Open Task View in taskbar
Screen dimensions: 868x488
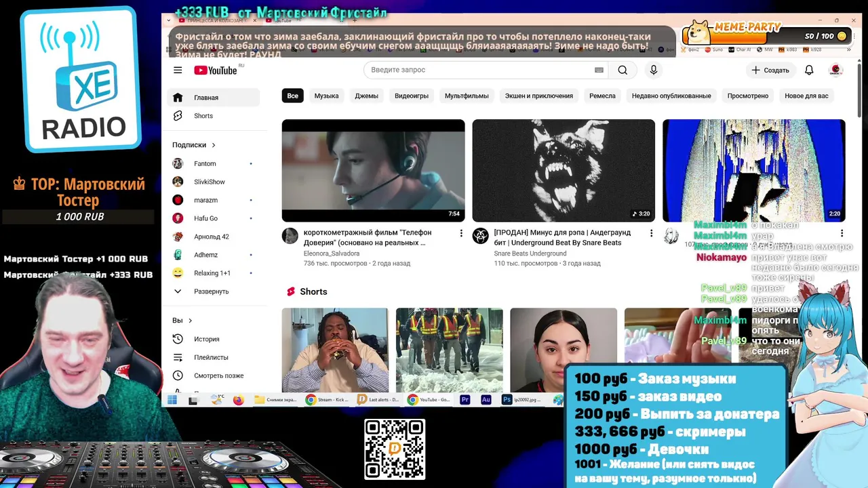193,400
